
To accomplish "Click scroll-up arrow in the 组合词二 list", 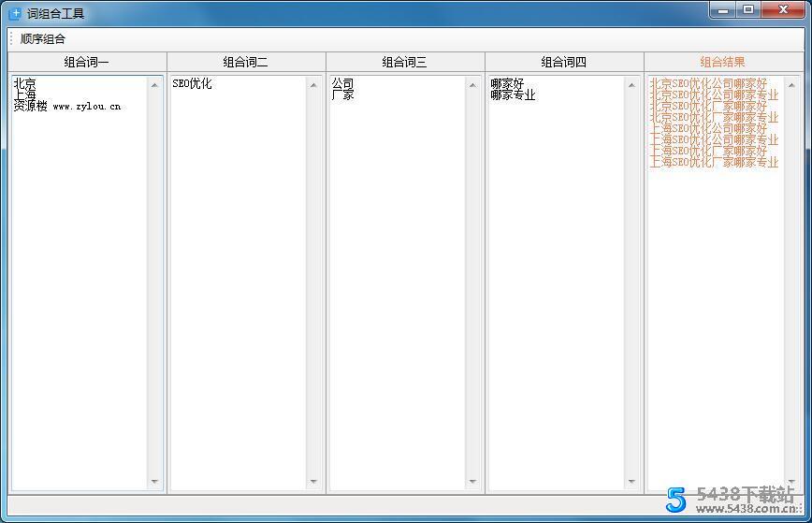I will (313, 85).
